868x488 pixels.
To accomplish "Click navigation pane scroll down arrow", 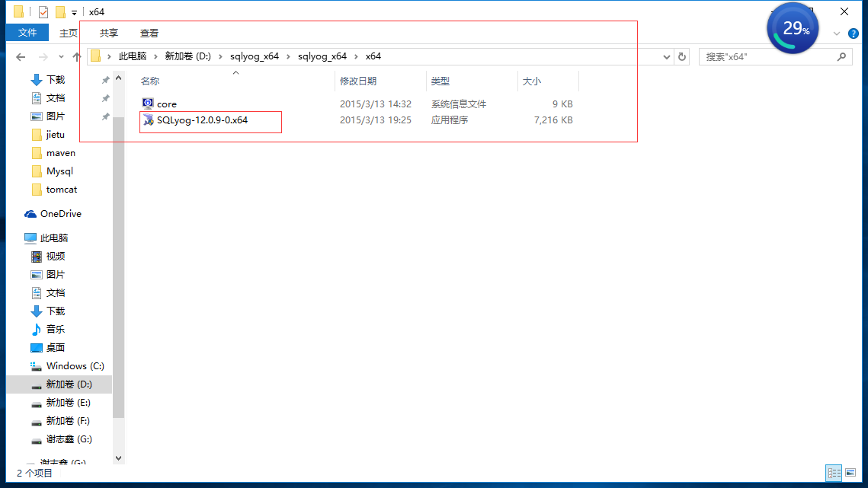I will point(118,458).
